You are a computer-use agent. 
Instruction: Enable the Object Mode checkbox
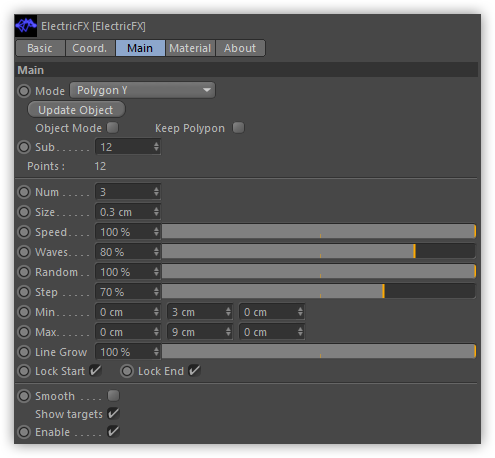pos(113,128)
